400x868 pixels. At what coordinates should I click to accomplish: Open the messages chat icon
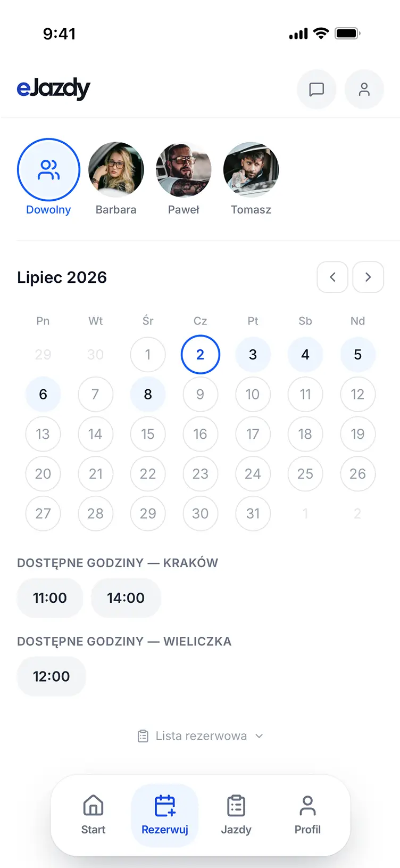tap(316, 89)
